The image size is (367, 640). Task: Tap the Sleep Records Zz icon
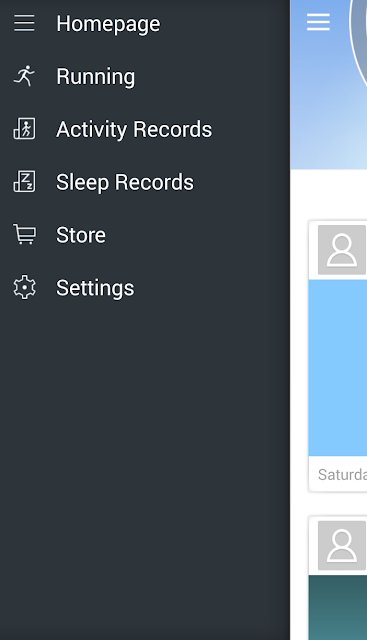(24, 182)
